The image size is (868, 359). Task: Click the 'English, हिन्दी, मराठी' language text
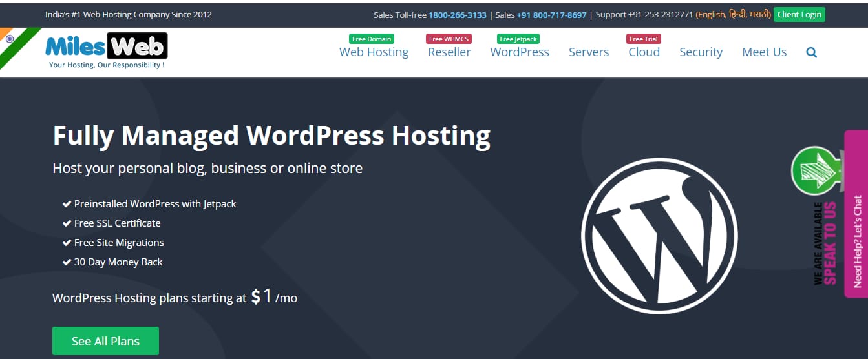[732, 15]
